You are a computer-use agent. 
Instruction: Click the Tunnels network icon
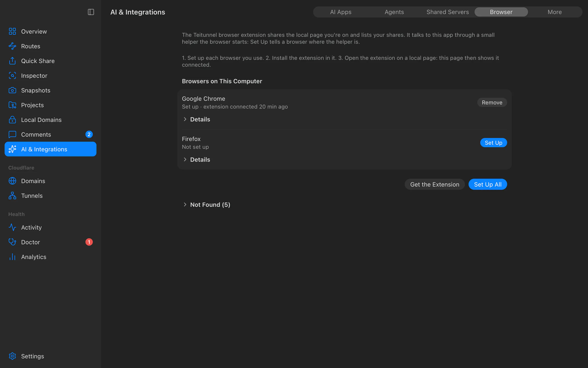[12, 196]
